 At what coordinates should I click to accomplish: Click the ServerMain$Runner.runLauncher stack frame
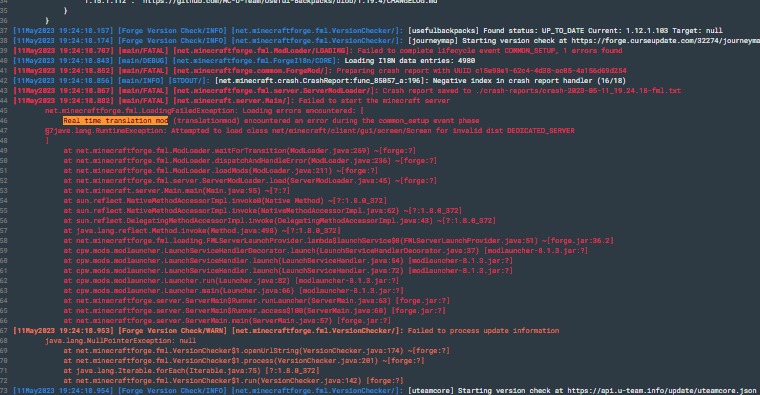point(256,300)
